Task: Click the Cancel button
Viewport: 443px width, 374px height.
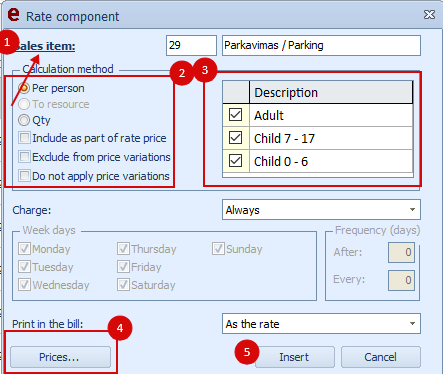Action: pos(381,357)
